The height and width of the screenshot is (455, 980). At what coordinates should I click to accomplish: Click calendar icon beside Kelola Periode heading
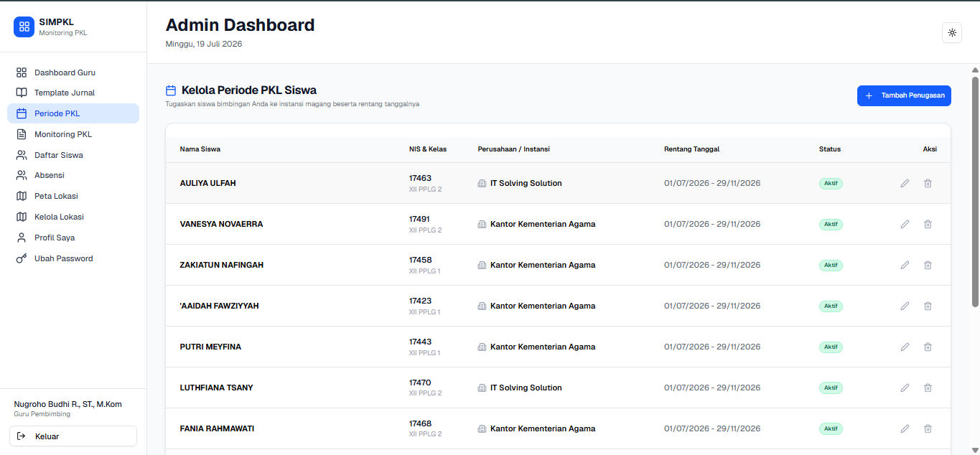click(x=171, y=90)
